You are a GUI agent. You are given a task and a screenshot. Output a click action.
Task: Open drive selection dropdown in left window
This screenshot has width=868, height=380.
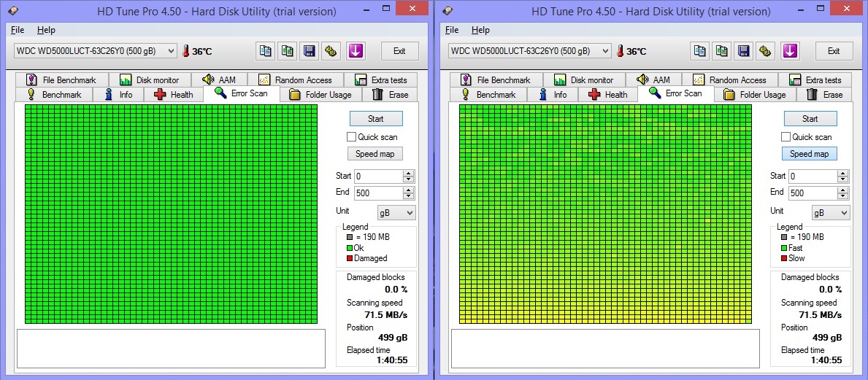[x=95, y=51]
